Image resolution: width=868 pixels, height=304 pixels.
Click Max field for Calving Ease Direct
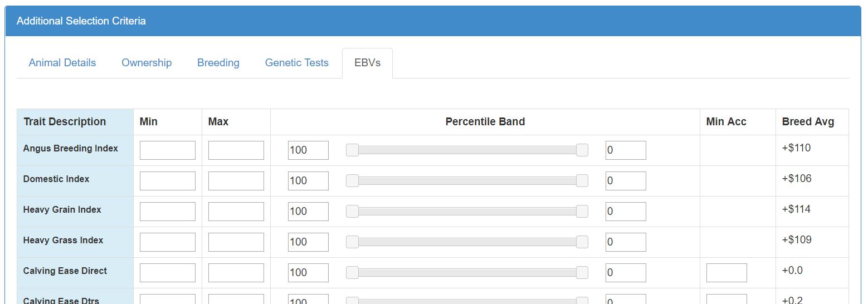pyautogui.click(x=236, y=273)
